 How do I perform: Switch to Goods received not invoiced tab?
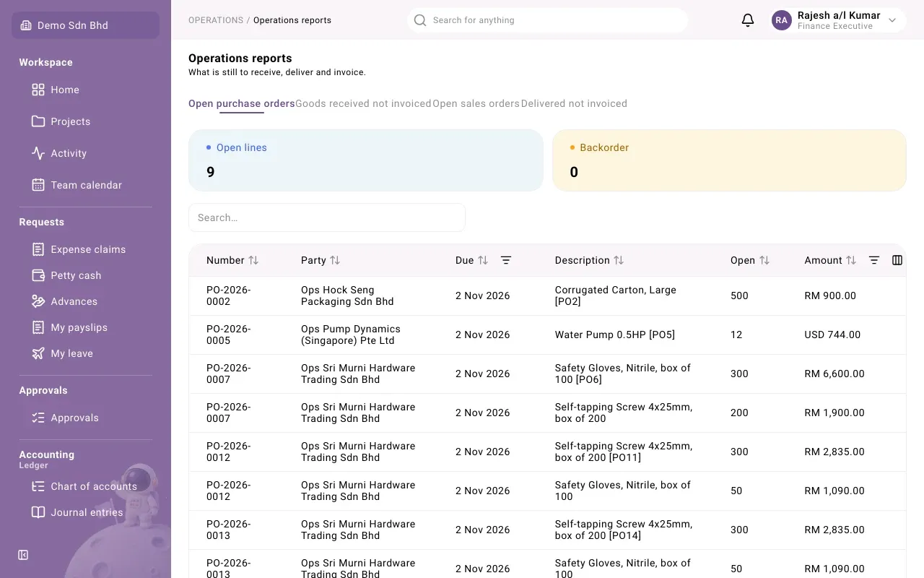click(x=363, y=103)
